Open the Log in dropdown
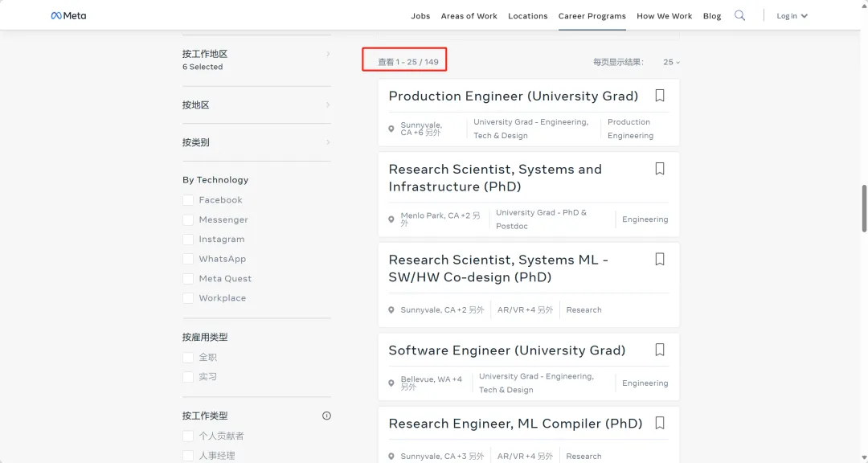 coord(792,15)
